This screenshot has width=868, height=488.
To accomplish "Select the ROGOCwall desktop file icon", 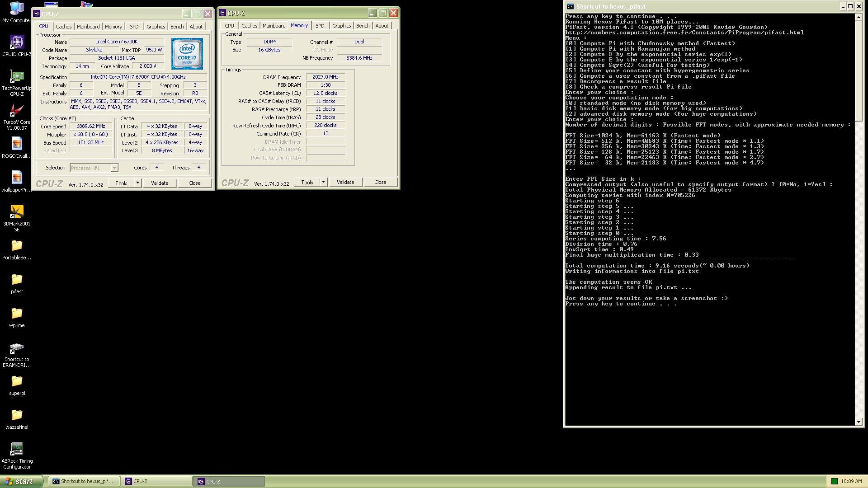I will (x=17, y=148).
